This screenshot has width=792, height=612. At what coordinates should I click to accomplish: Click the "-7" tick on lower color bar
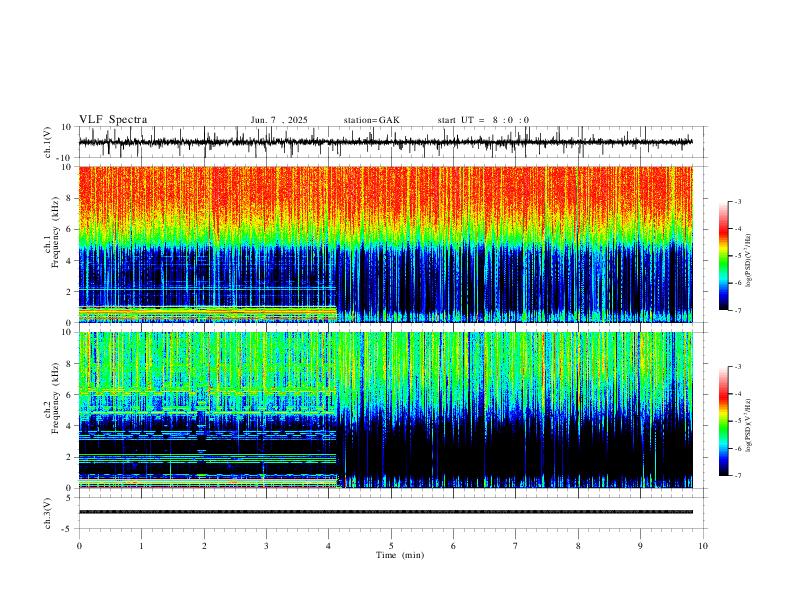(737, 475)
